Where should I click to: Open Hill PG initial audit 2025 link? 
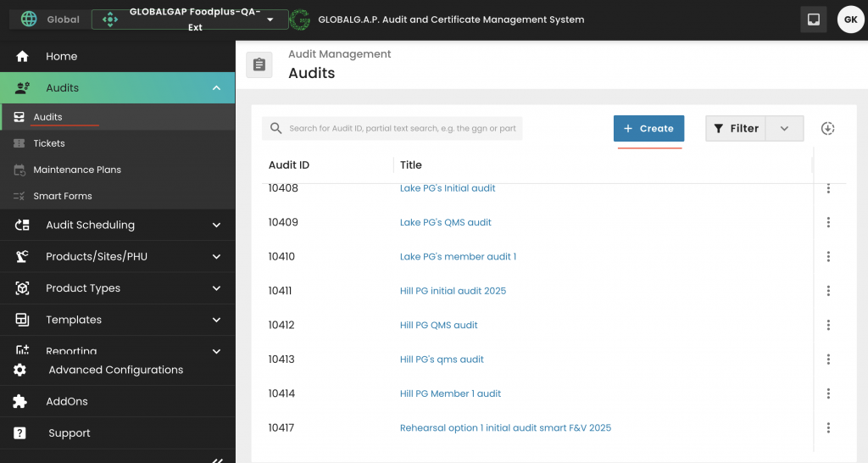(x=453, y=291)
